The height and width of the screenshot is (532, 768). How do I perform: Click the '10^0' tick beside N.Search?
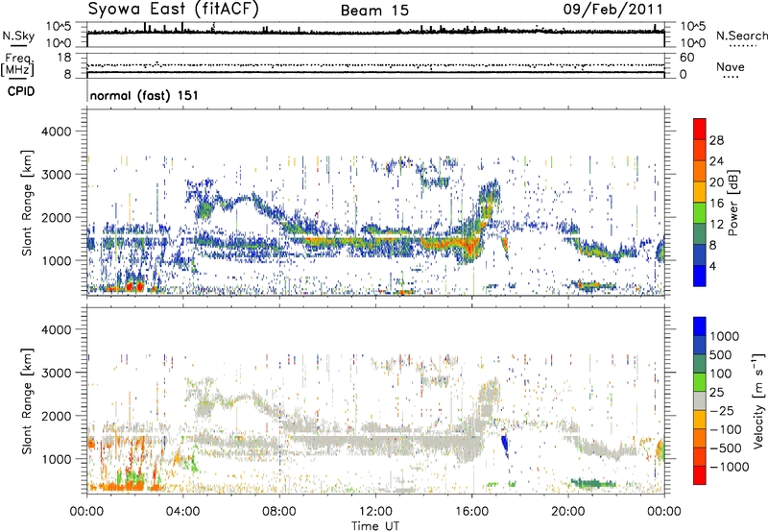693,42
